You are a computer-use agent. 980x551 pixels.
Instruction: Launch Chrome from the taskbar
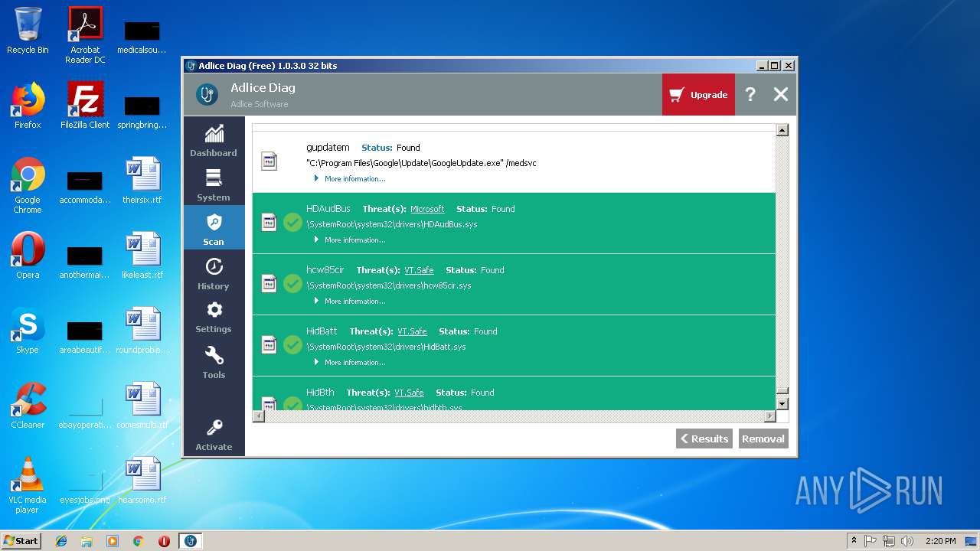[x=139, y=541]
